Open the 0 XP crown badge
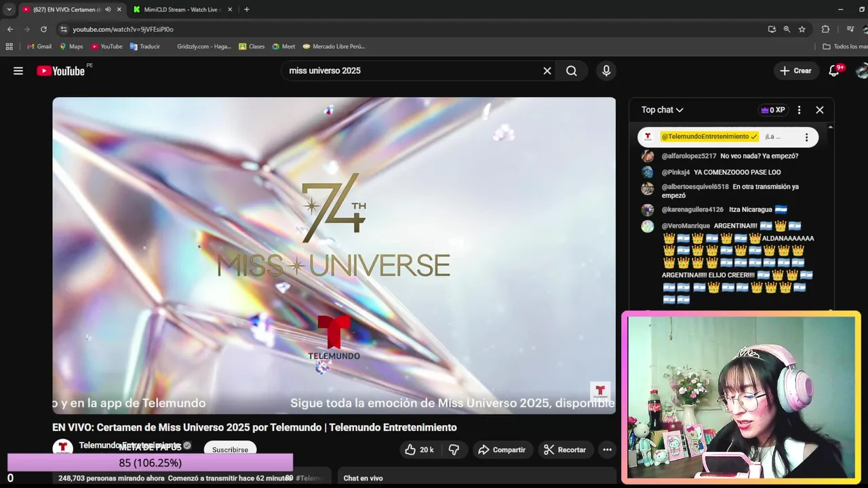This screenshot has height=488, width=868. click(x=773, y=110)
